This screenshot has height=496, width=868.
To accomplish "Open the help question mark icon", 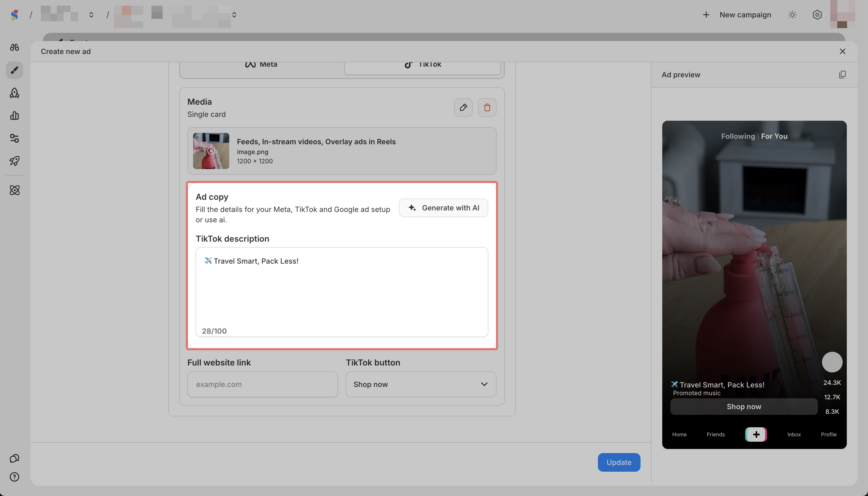I will click(14, 477).
